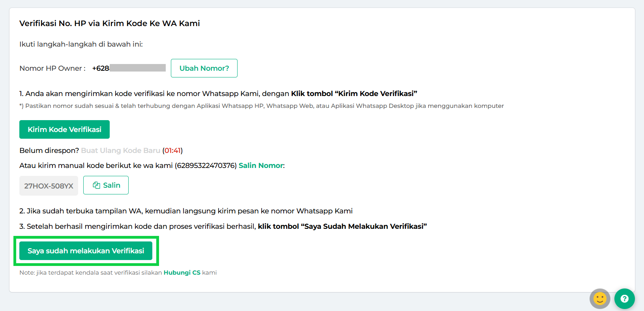Select the verification code 27HOX-508YX field

(x=49, y=186)
